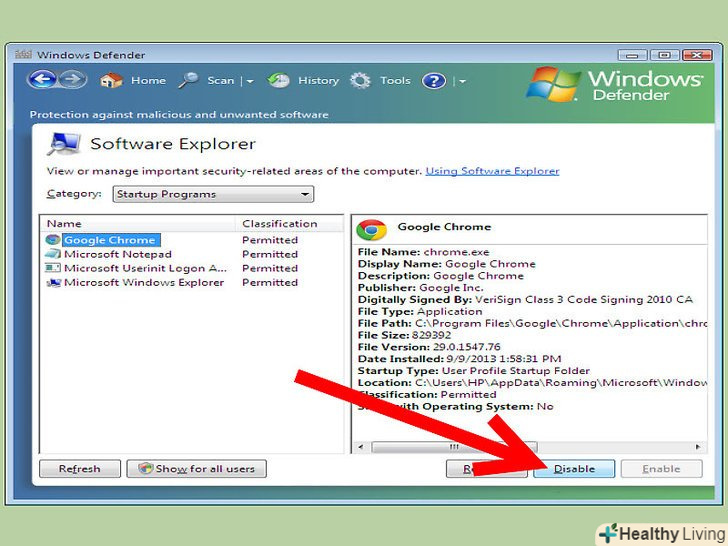This screenshot has height=546, width=728.
Task: Sort by the Classification column header
Action: (x=289, y=223)
